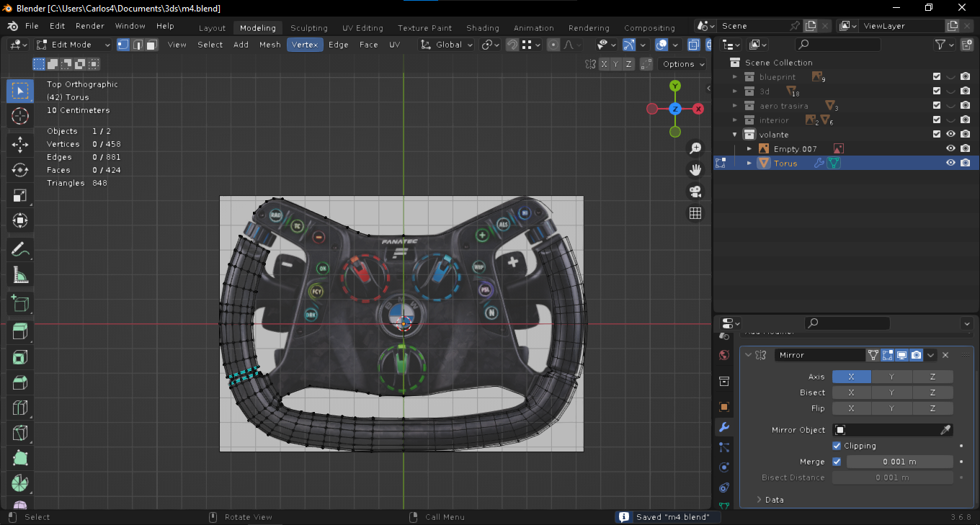Image resolution: width=980 pixels, height=525 pixels.
Task: Select the Rotate tool
Action: tap(20, 170)
